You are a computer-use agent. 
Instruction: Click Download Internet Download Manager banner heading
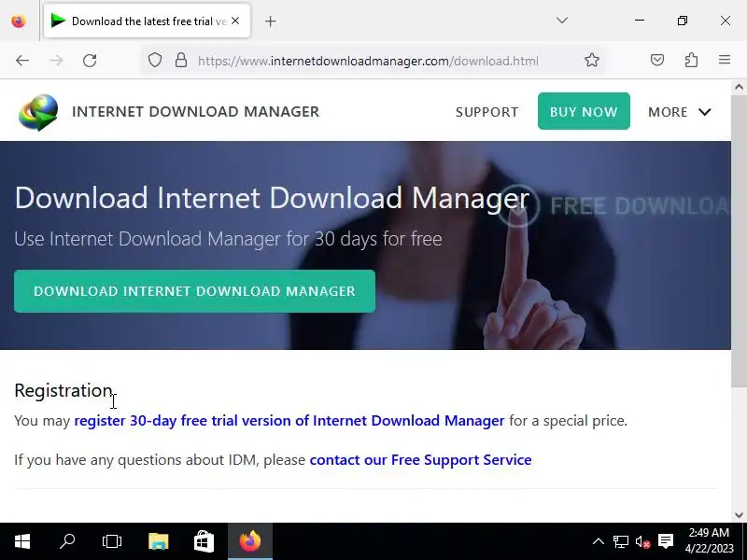tap(272, 198)
